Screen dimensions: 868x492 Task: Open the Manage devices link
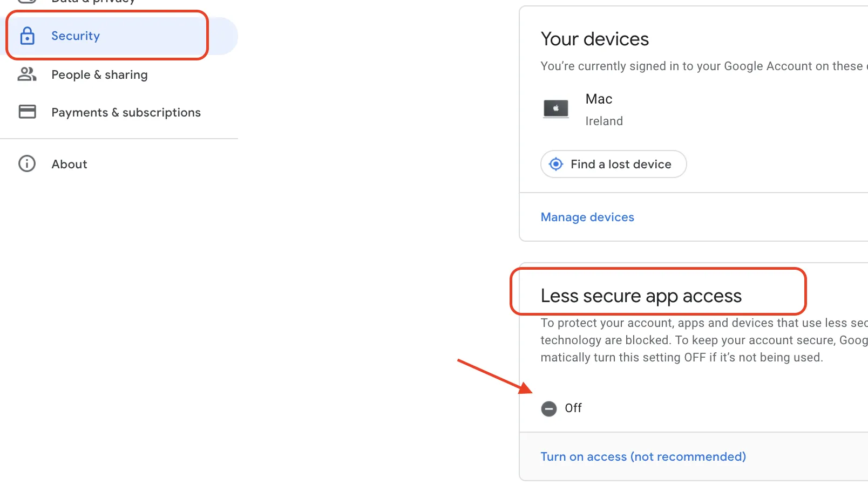(x=587, y=217)
